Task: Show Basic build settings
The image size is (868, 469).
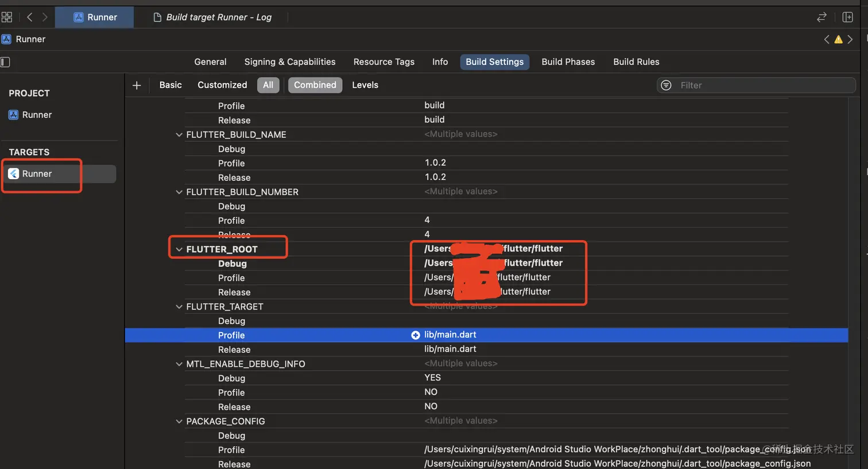Action: (170, 85)
